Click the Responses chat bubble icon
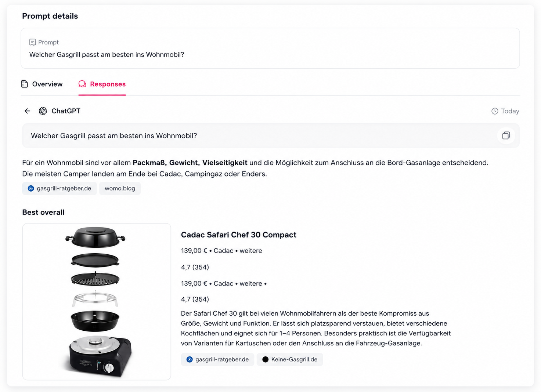541x392 pixels. [82, 84]
